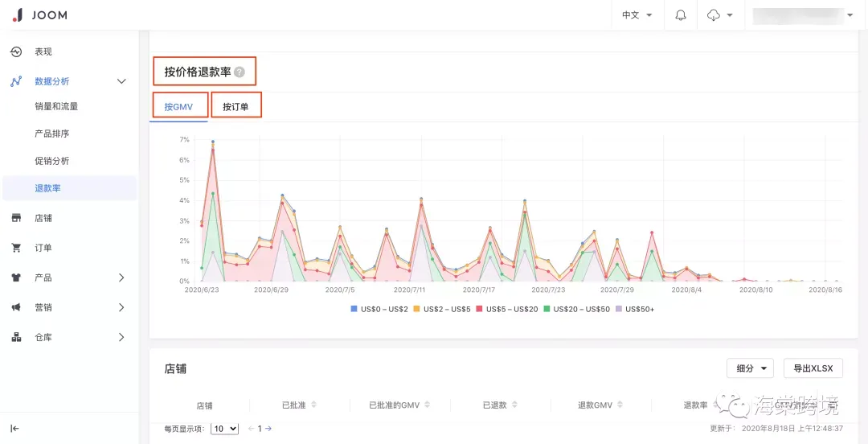Click the 订单 shopping cart icon
Image resolution: width=868 pixels, height=444 pixels.
click(x=16, y=248)
